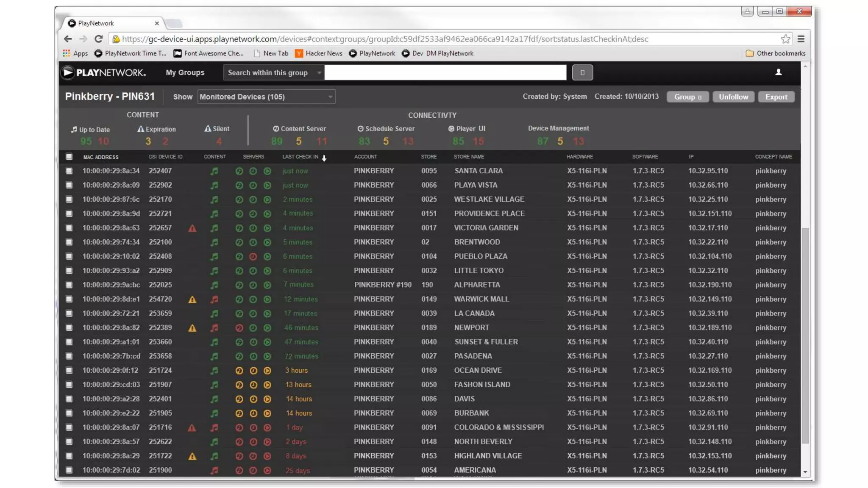The height and width of the screenshot is (488, 868).
Task: Open the Chrome menu hamburger icon
Action: coord(801,39)
